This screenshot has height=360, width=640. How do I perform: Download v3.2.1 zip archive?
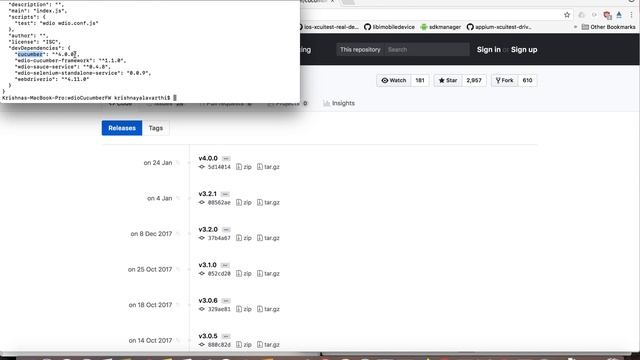244,202
